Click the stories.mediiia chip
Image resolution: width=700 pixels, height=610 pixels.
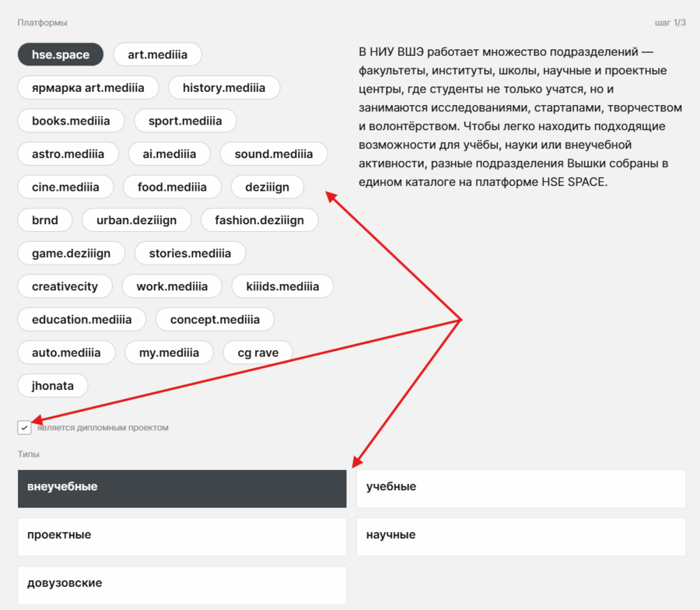click(x=191, y=253)
